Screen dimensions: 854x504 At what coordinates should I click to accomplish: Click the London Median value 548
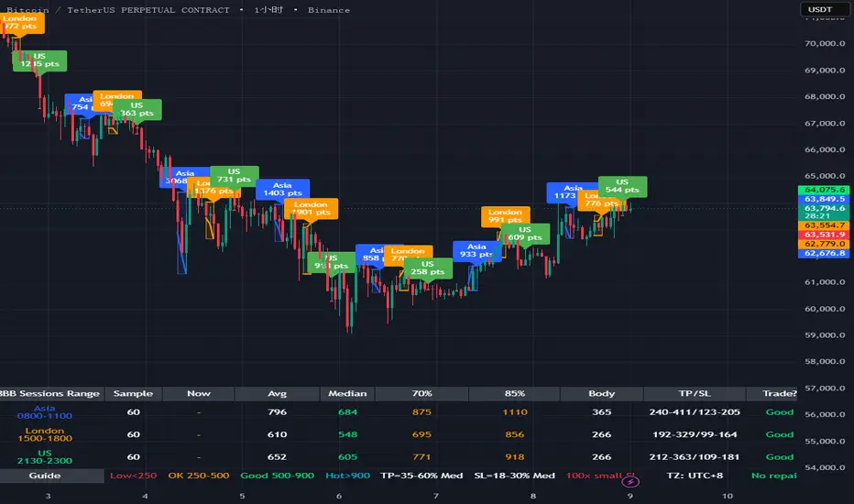coord(347,434)
